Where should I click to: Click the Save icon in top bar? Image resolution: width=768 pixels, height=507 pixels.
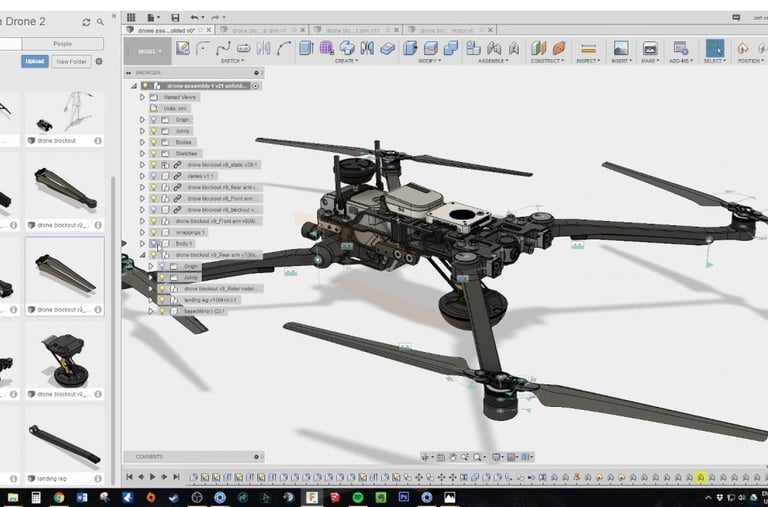[x=176, y=18]
